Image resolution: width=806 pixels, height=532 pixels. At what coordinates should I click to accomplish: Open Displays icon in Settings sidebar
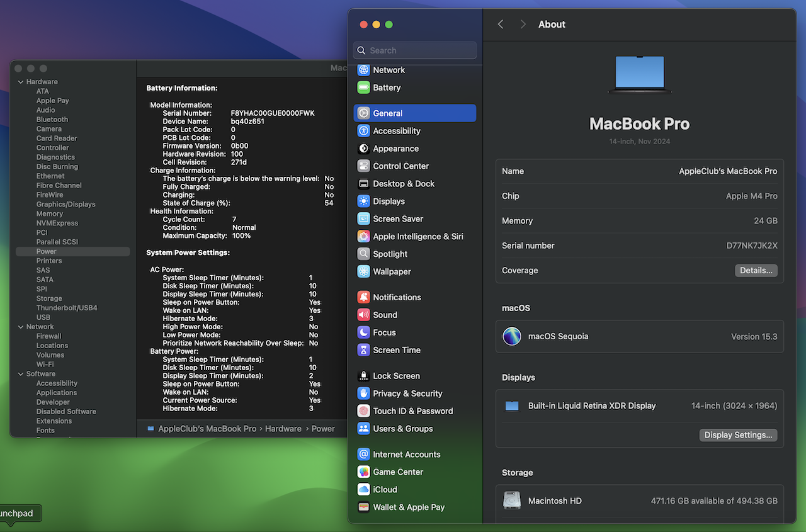[x=363, y=201]
